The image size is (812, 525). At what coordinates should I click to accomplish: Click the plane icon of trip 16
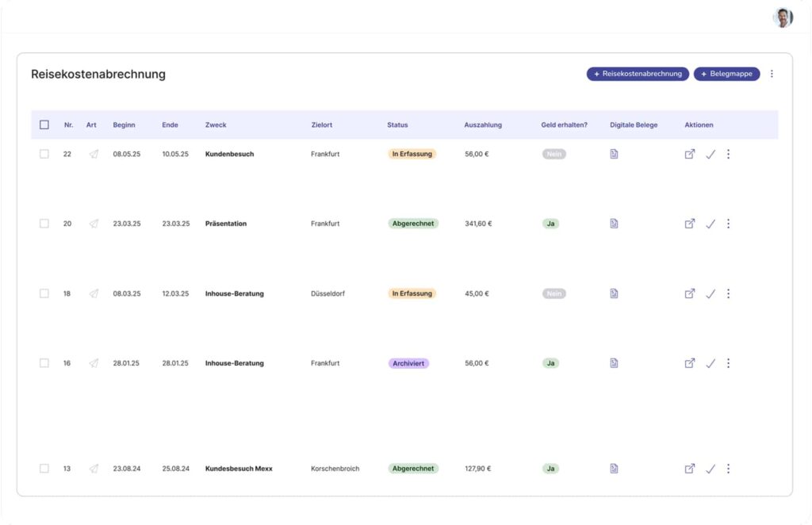point(94,363)
